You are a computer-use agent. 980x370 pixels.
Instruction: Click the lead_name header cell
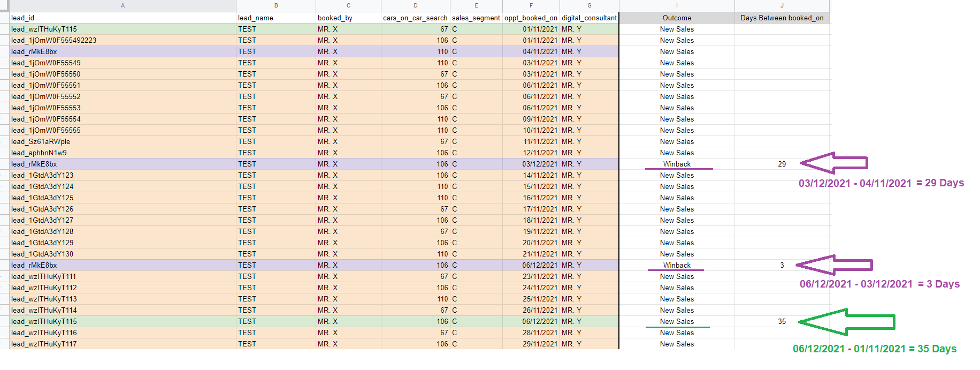tap(276, 18)
